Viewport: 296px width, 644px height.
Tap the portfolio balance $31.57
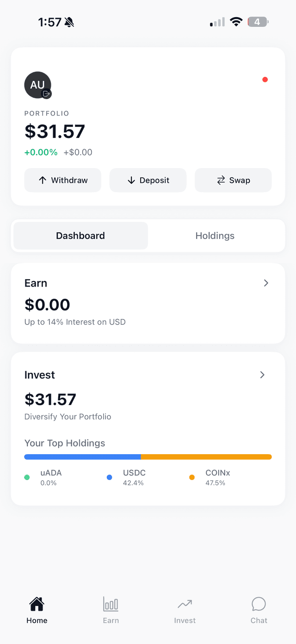55,131
